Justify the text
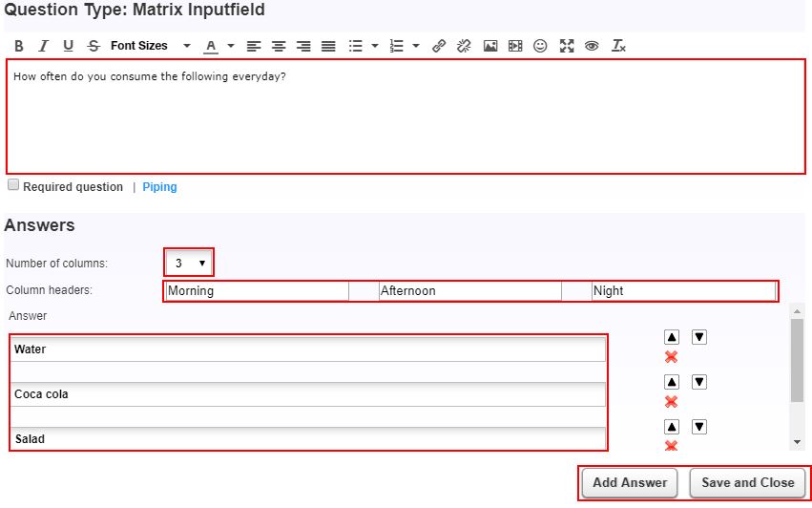The width and height of the screenshot is (812, 508). 328,46
